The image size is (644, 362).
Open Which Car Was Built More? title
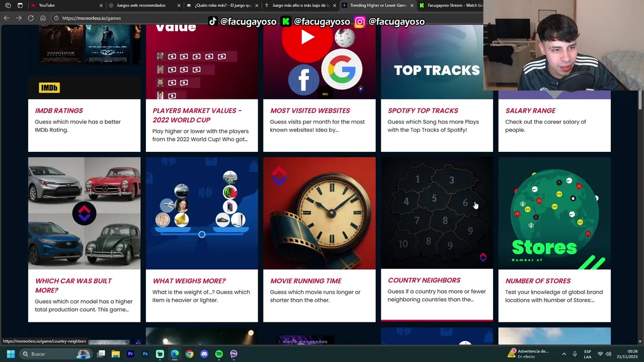coord(73,286)
